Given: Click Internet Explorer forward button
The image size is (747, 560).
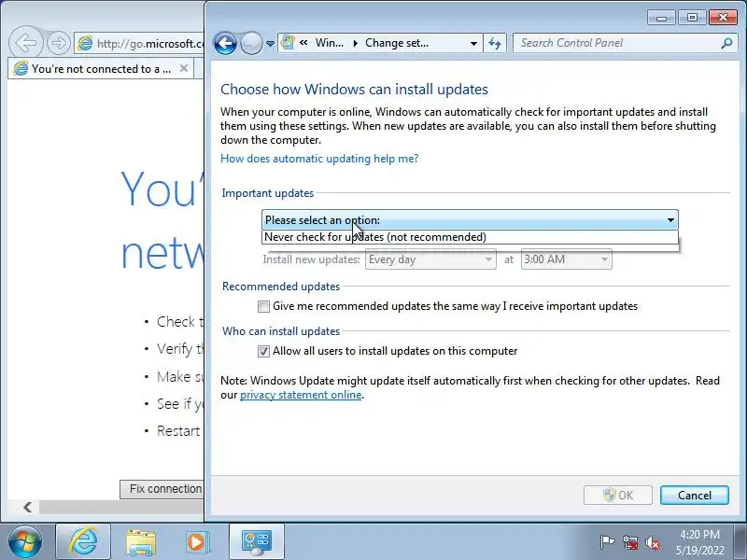Looking at the screenshot, I should coord(59,43).
